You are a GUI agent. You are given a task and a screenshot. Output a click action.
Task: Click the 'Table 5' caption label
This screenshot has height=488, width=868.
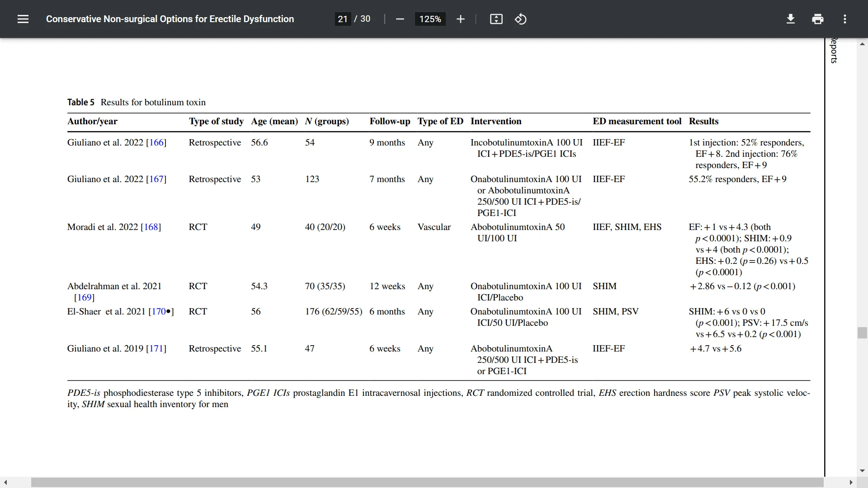click(81, 102)
